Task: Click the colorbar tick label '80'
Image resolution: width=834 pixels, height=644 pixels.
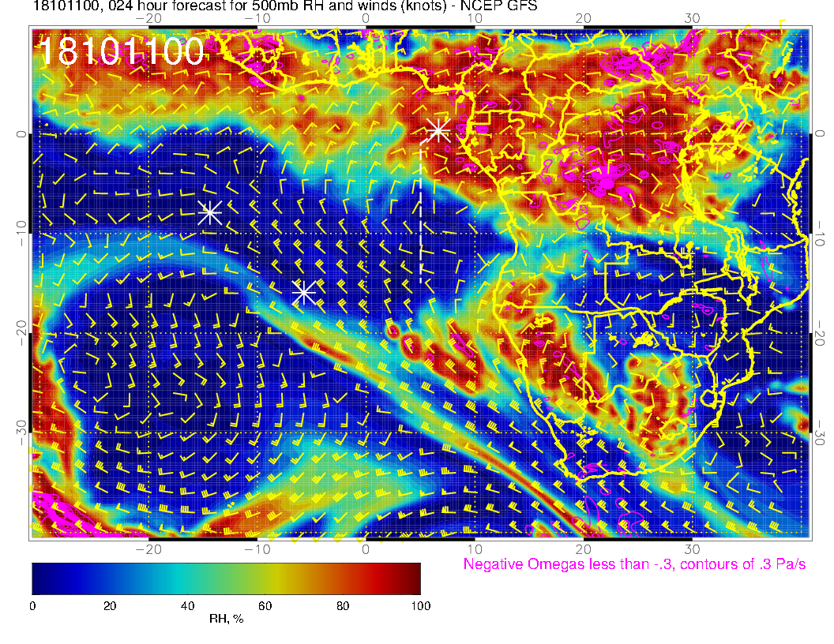Action: (343, 606)
